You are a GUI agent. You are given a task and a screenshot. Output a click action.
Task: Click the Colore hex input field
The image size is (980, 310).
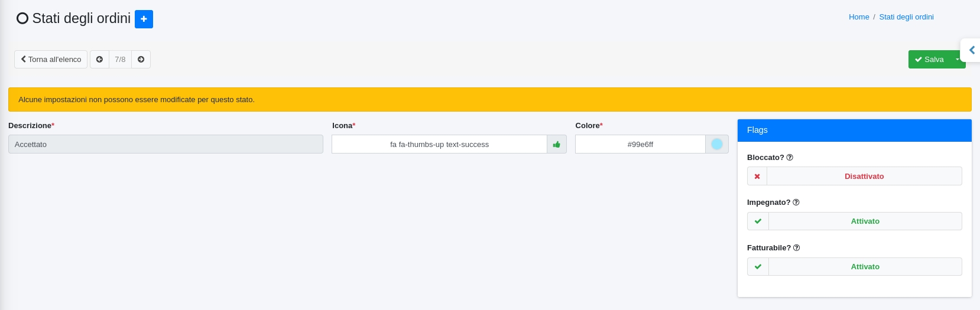640,144
